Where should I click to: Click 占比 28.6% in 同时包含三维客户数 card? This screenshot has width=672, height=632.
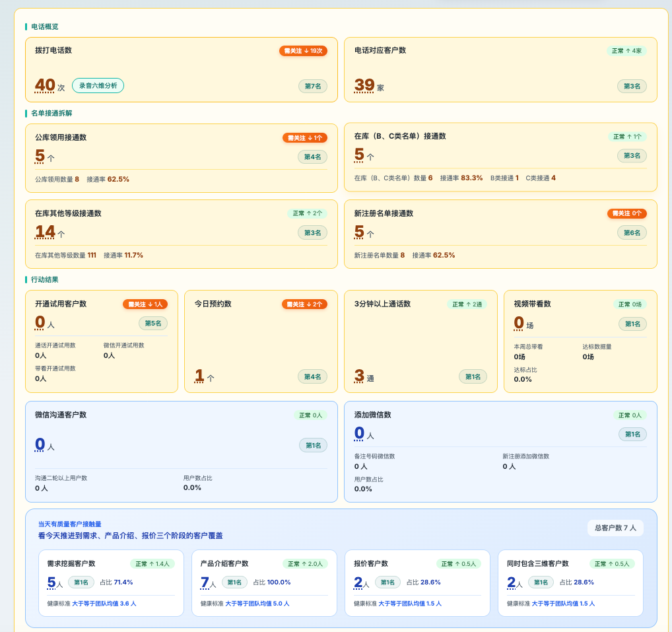pos(577,582)
